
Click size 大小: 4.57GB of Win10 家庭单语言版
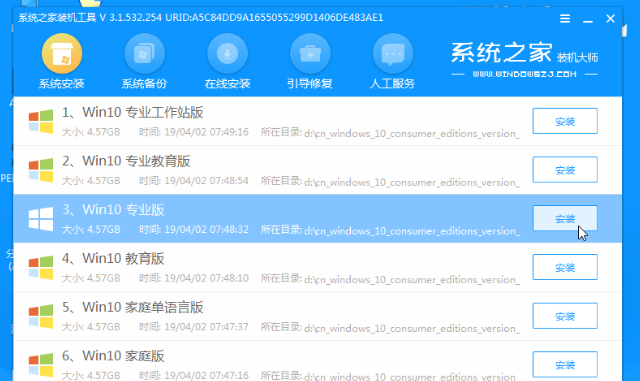[x=91, y=327]
